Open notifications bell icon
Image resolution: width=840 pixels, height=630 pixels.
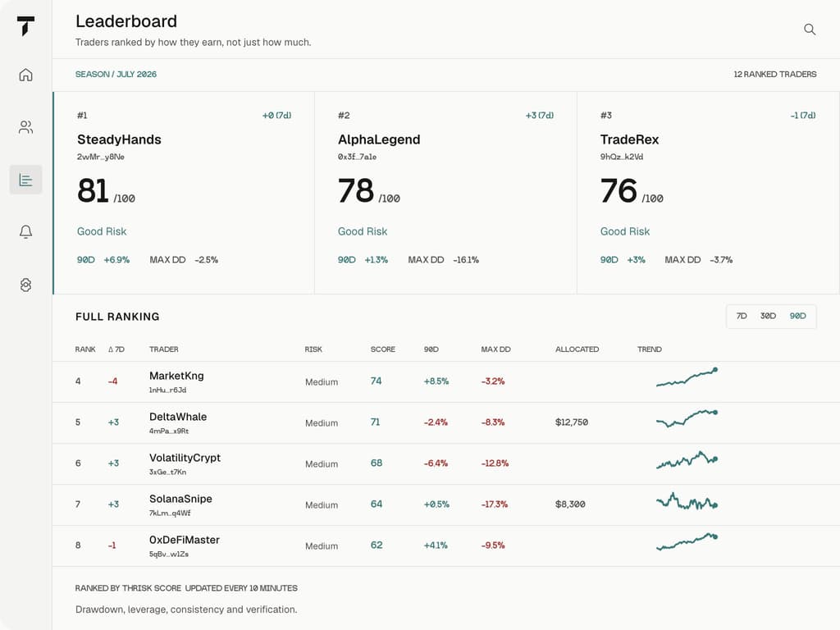[25, 231]
